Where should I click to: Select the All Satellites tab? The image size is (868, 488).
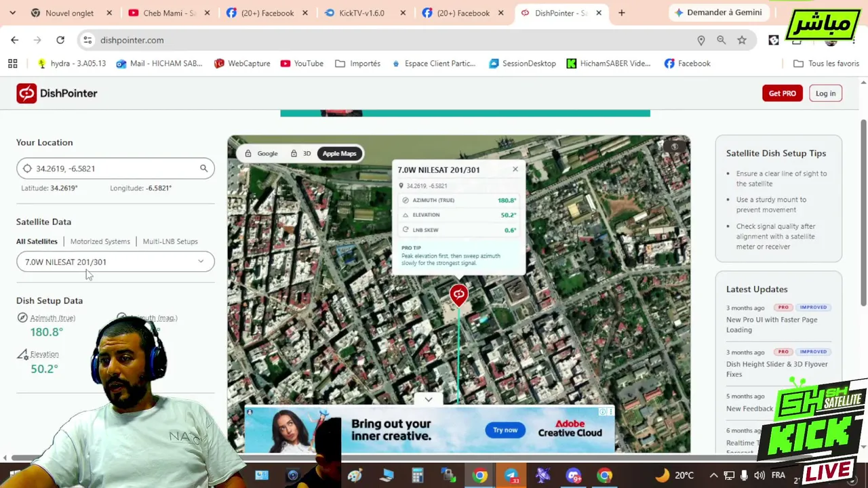coord(37,241)
